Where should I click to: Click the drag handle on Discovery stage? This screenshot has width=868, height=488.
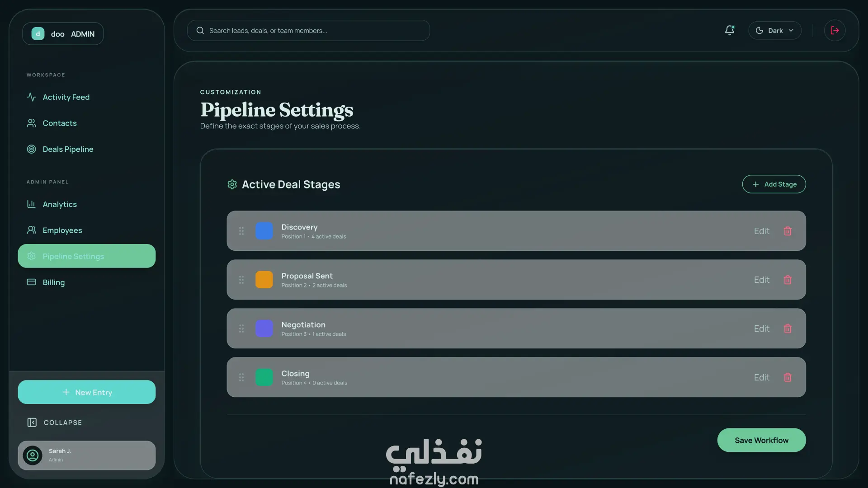pos(241,231)
